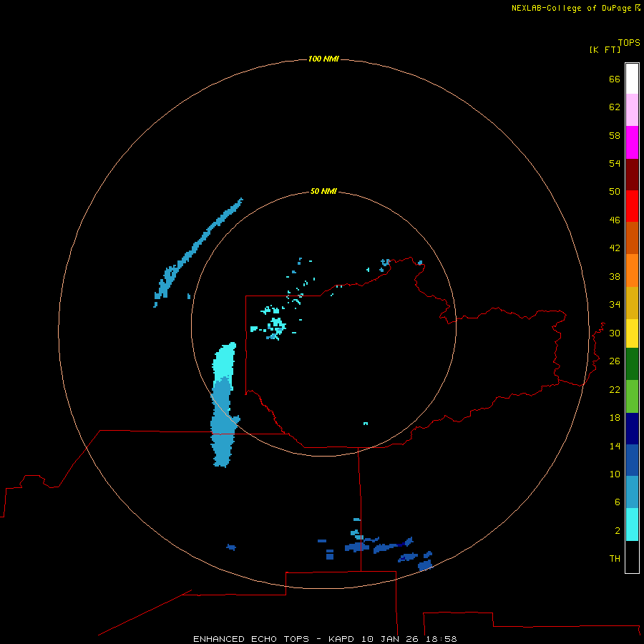Click the large vertical cyan-blue echo crossing 50 NMI ring

tap(224, 404)
